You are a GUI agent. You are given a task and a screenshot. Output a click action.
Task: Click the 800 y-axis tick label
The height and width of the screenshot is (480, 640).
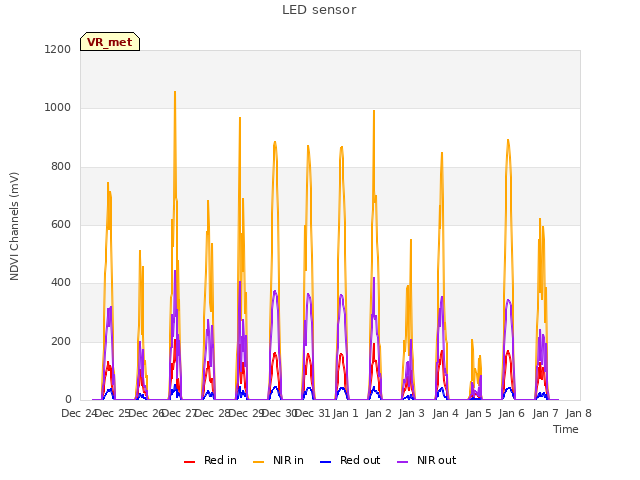pyautogui.click(x=61, y=167)
